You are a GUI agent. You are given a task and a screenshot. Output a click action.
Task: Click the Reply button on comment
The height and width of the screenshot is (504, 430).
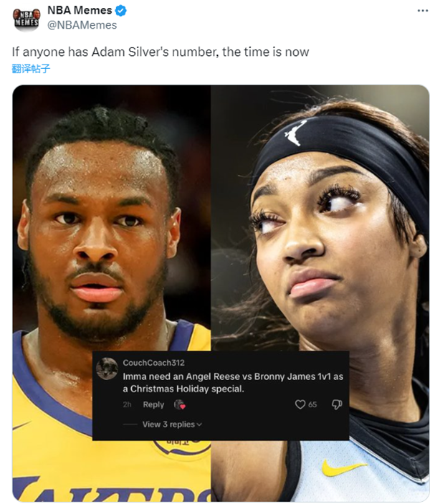(x=153, y=404)
